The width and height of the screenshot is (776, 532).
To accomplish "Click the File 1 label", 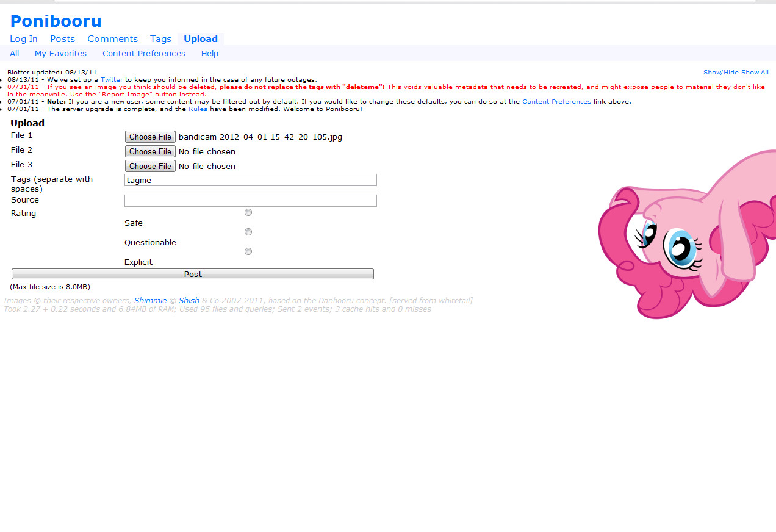I will point(21,135).
